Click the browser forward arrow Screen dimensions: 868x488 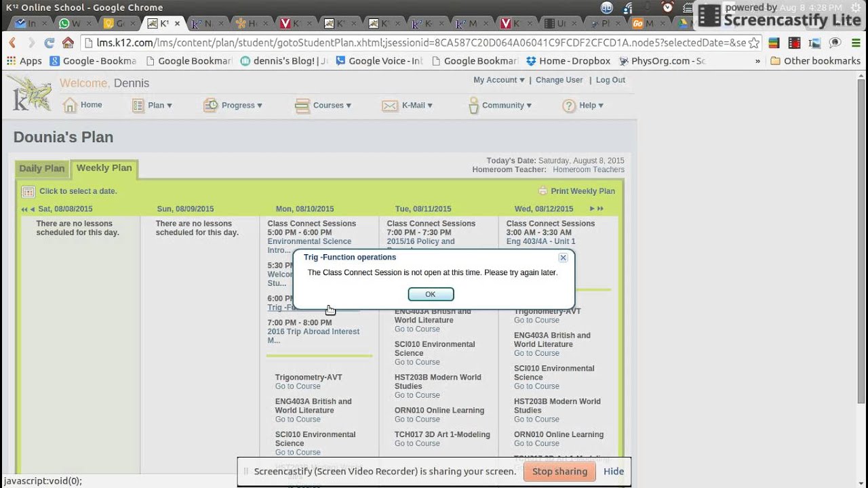[31, 43]
